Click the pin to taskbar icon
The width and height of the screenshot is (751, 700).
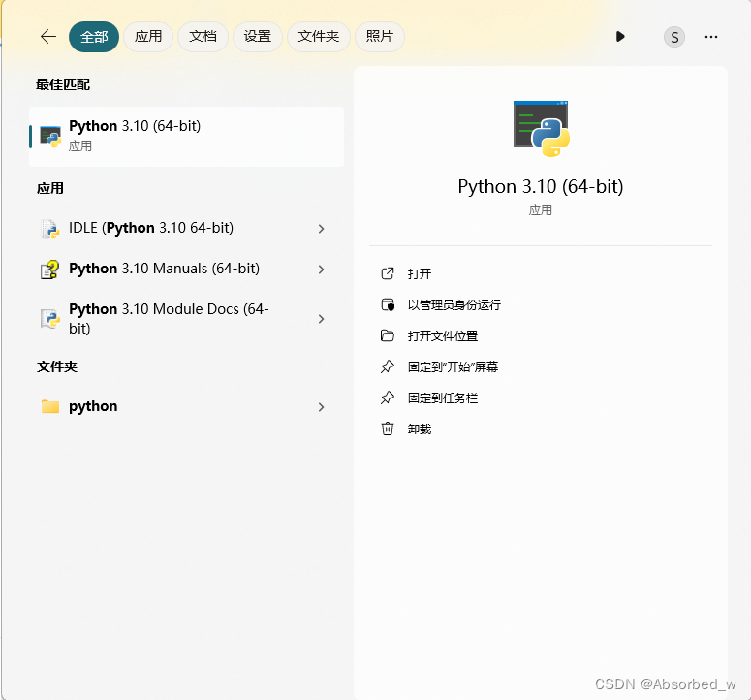coord(388,398)
